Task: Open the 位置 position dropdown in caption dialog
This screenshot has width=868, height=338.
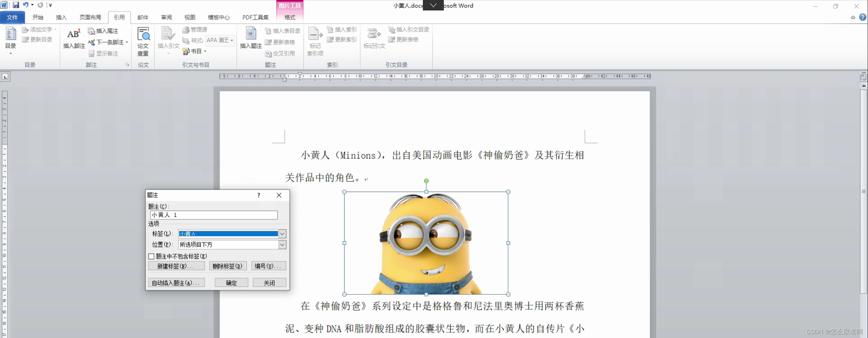Action: 282,245
